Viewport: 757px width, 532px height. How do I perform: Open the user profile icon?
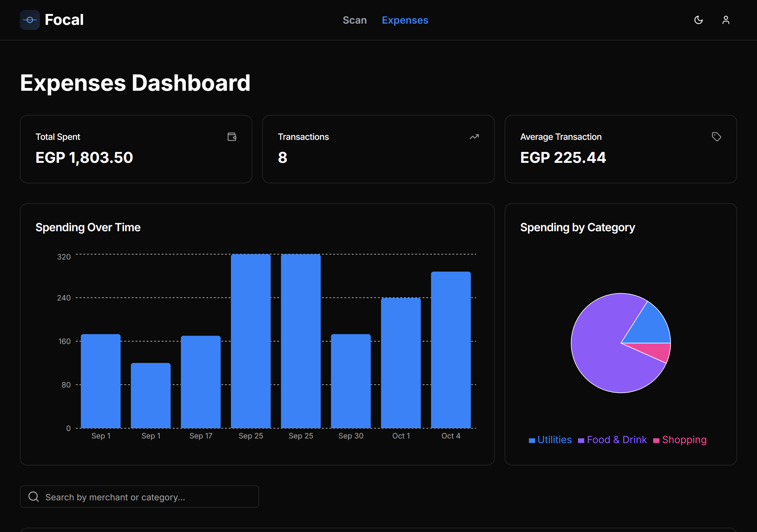point(726,20)
